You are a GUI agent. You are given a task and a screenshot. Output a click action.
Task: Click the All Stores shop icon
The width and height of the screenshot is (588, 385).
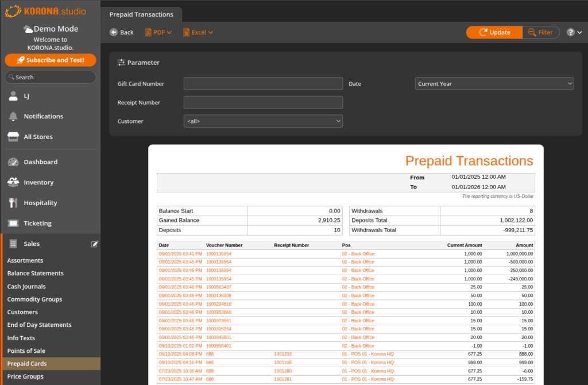[x=13, y=137]
